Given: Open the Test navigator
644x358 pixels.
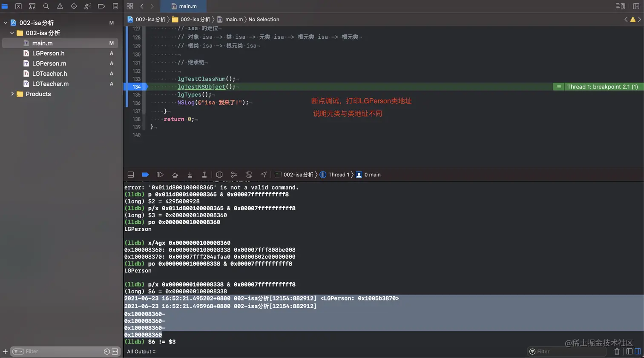Looking at the screenshot, I should 74,6.
